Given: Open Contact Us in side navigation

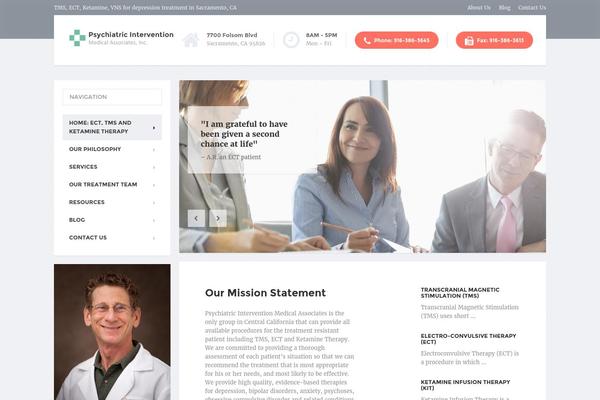Looking at the screenshot, I should coord(112,238).
